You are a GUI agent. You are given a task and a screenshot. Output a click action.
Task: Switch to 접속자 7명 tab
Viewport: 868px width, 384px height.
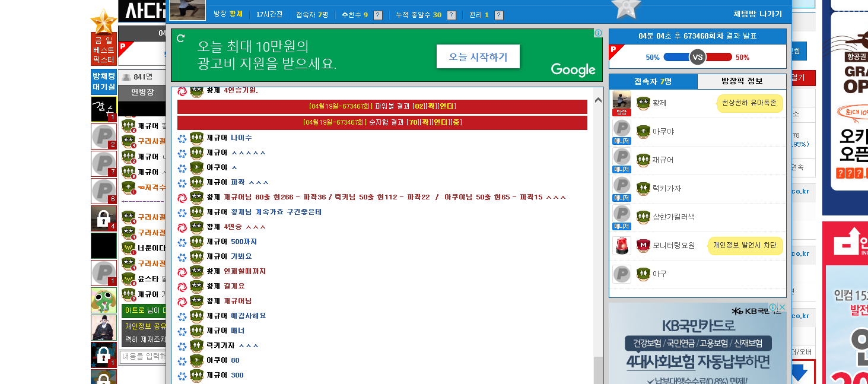click(x=653, y=81)
